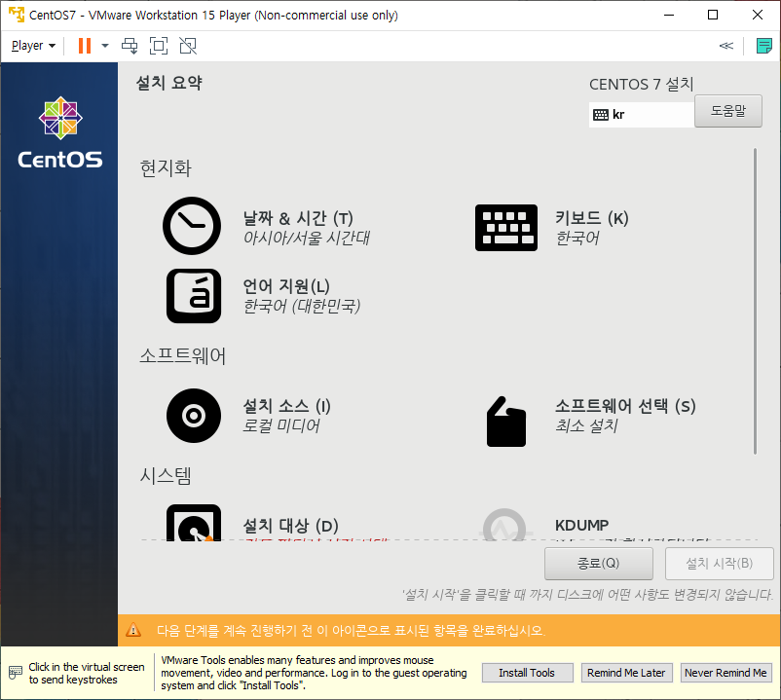Screen dimensions: 781x700
Task: Open 날짜 & 시간 (T) settings
Action: tap(298, 218)
